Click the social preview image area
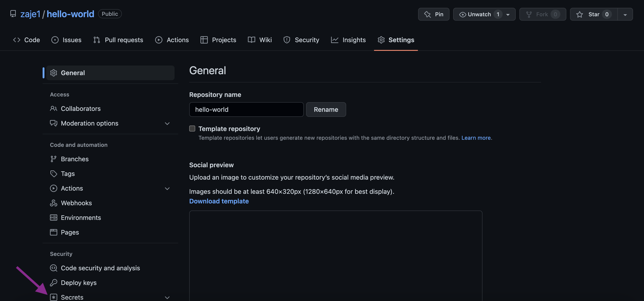The image size is (644, 301). [x=335, y=256]
